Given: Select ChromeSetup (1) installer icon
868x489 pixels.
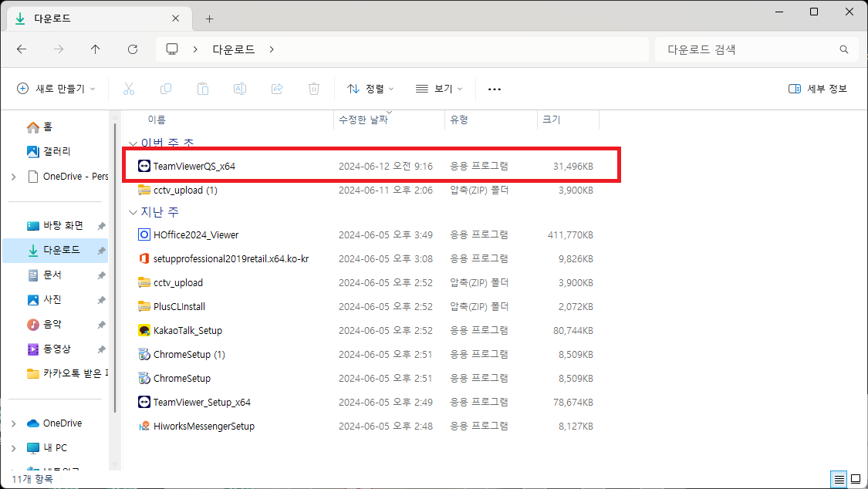Looking at the screenshot, I should [144, 354].
